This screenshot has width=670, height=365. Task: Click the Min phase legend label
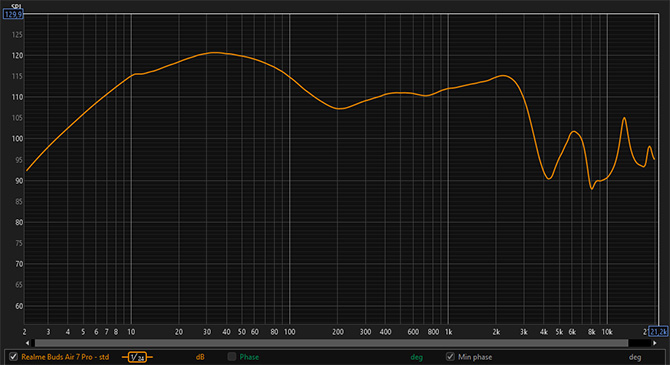(475, 357)
